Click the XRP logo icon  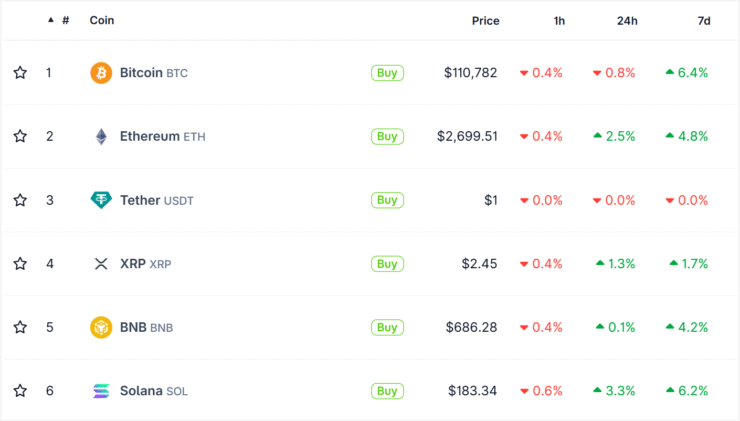point(101,264)
